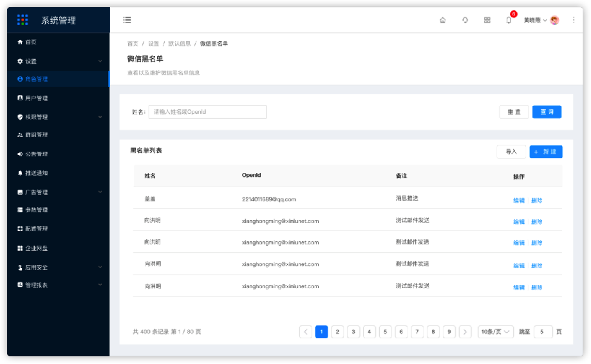Expand the 权限管理 sidebar chevron

tap(100, 117)
